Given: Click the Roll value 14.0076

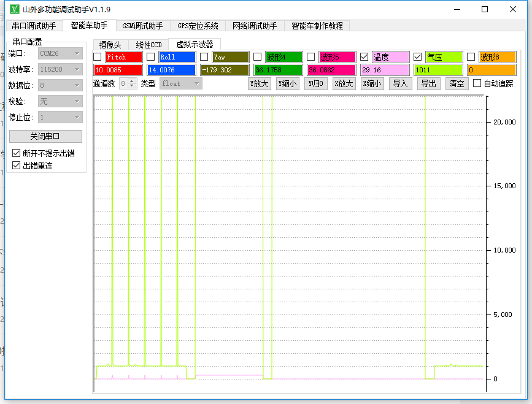Looking at the screenshot, I should tap(171, 70).
